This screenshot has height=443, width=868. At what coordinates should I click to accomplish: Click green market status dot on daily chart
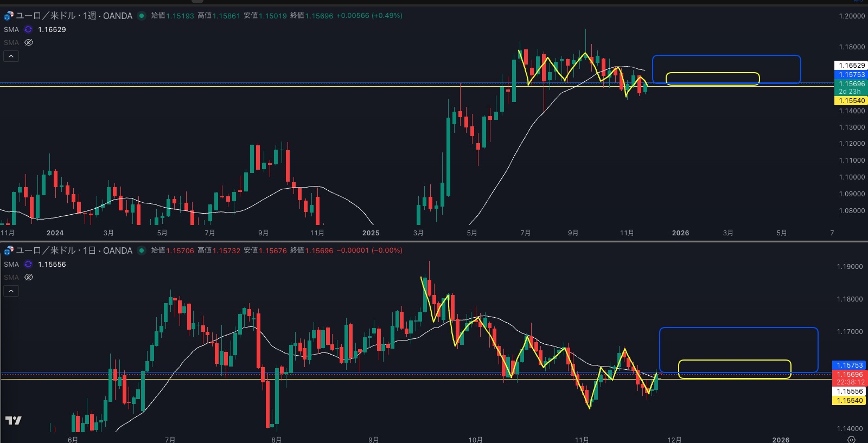142,251
